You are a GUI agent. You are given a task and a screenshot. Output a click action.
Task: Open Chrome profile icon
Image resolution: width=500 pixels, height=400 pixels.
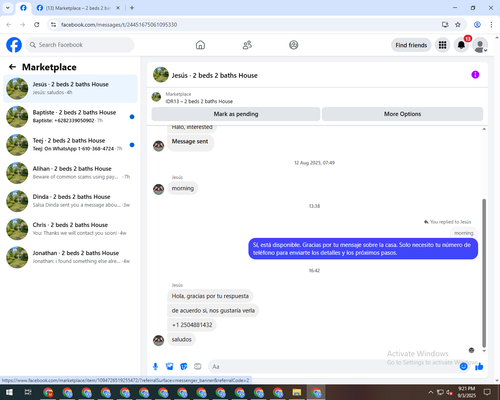pyautogui.click(x=477, y=24)
